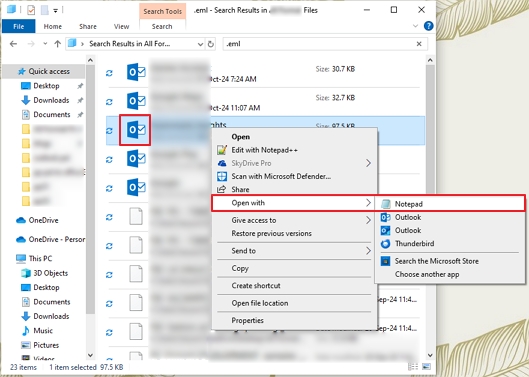Expand the SkyDrive Pro submenu
Viewport: 529px width, 377px height.
click(294, 163)
